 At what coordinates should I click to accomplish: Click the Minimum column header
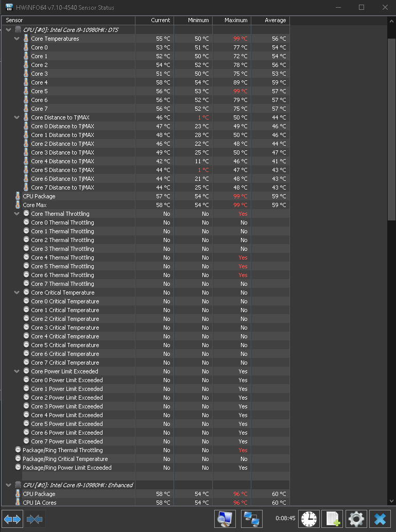[x=194, y=21]
